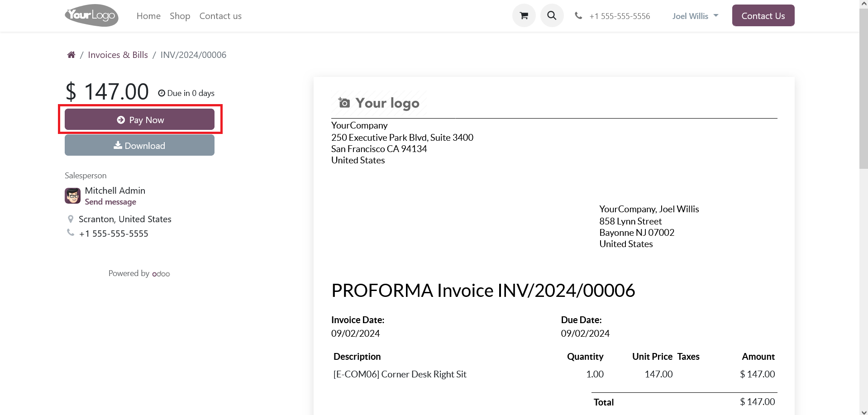Open the shopping cart icon

(523, 15)
